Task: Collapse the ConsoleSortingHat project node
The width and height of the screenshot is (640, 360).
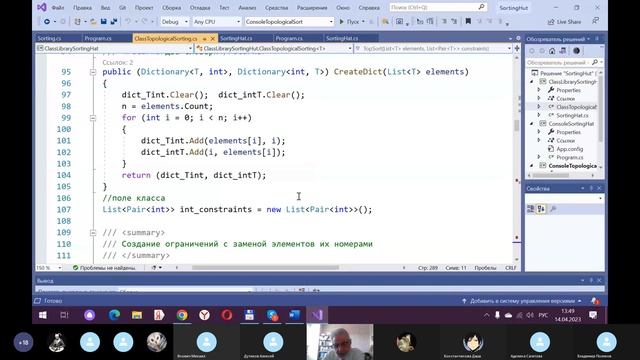Action: coord(532,124)
